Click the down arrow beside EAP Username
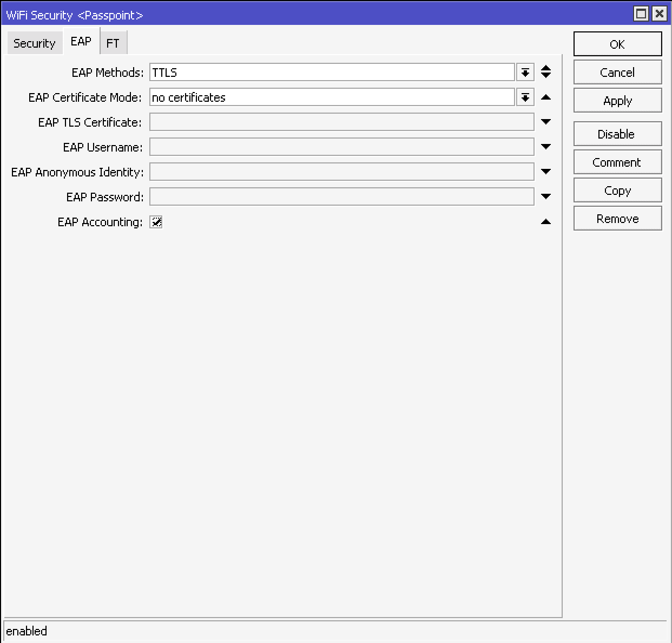Screen dimensions: 672x643 [x=546, y=147]
